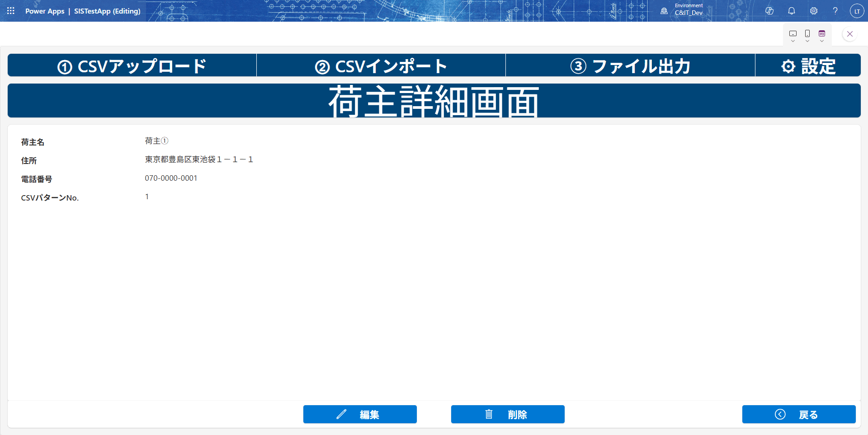Select the phone preview device icon
Image resolution: width=868 pixels, height=435 pixels.
point(807,33)
